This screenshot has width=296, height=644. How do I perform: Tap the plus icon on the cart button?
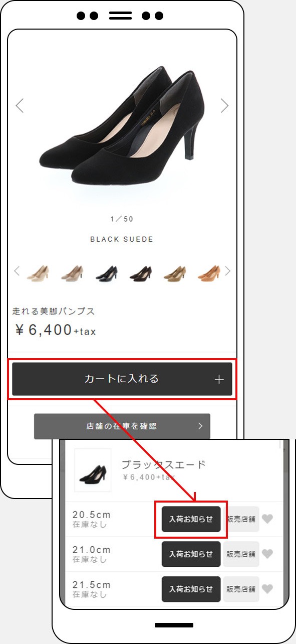tap(219, 380)
